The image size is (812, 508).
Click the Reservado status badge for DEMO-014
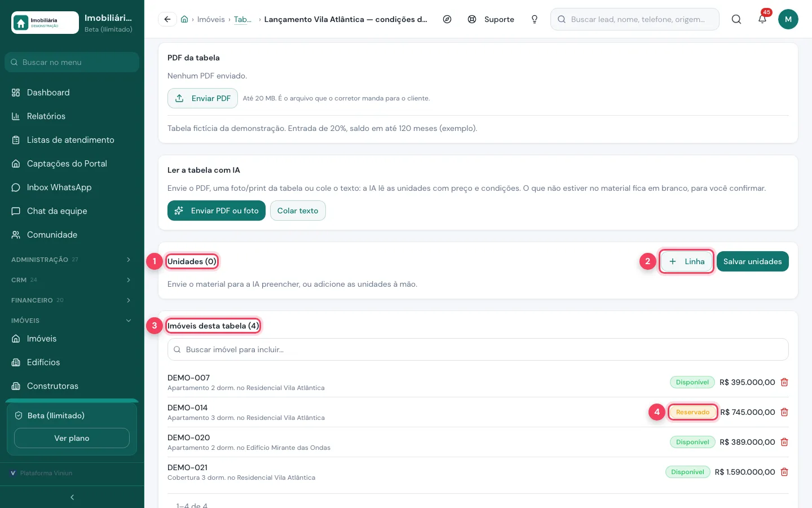pyautogui.click(x=692, y=412)
